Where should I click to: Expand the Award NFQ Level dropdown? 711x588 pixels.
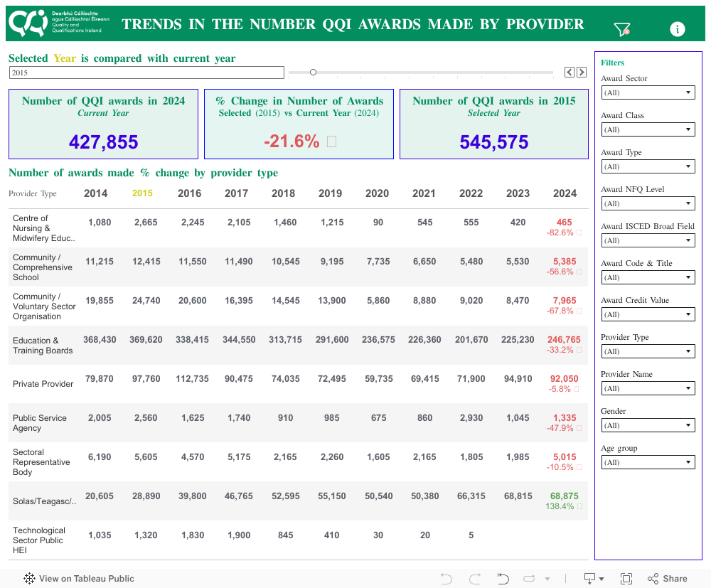click(648, 203)
